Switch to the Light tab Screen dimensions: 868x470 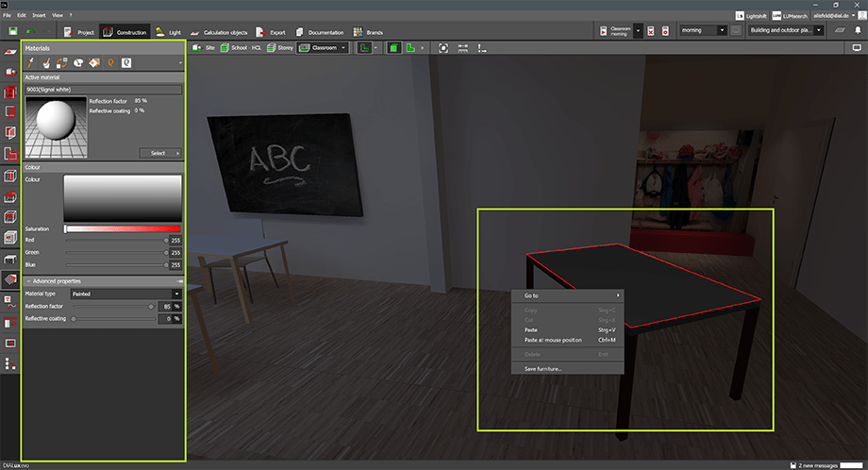coord(168,32)
